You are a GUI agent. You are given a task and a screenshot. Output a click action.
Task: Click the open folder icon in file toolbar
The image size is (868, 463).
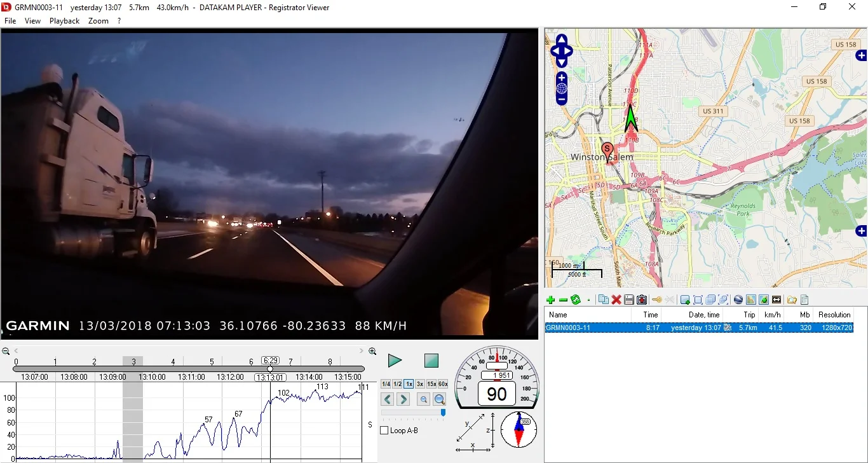(x=792, y=300)
